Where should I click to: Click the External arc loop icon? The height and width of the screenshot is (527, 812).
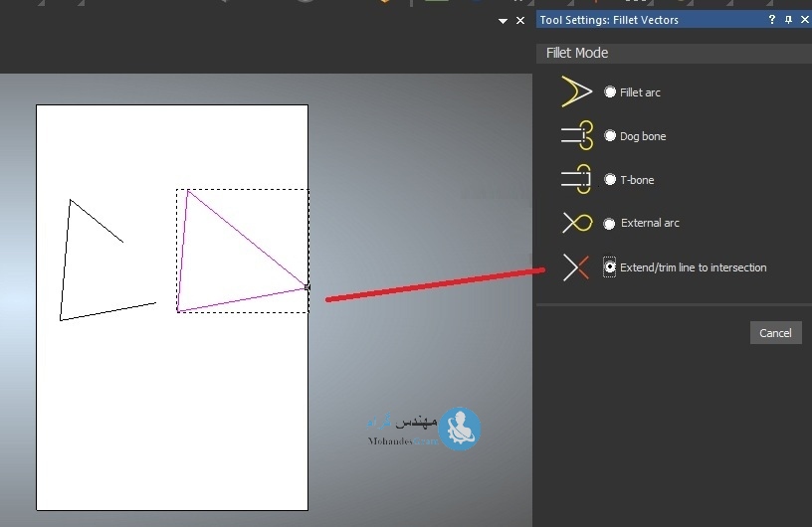point(577,223)
